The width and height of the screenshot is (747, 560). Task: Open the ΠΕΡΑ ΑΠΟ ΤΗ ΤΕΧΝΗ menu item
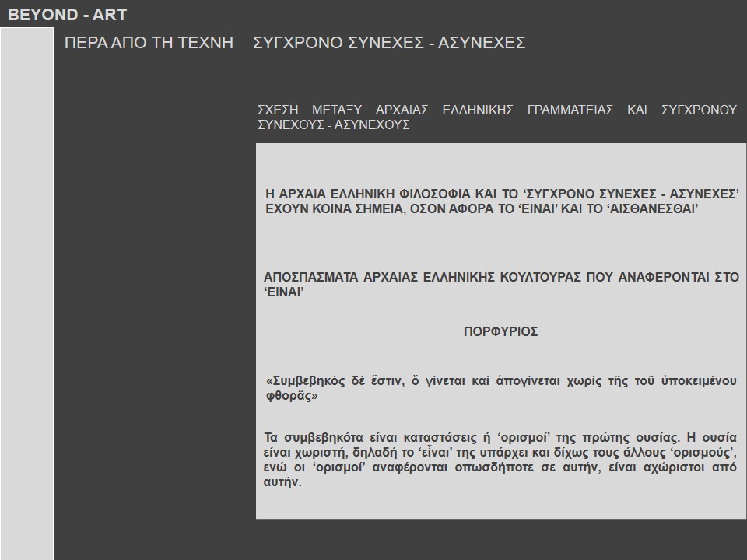pos(149,43)
